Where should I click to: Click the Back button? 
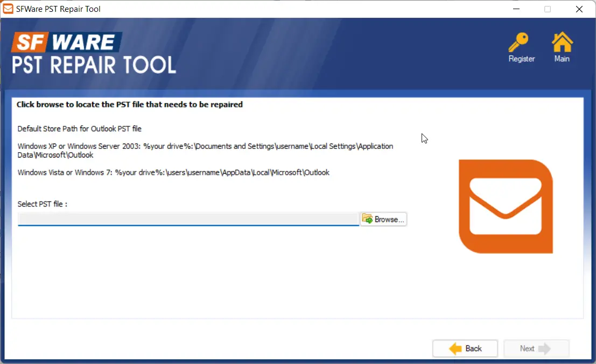pyautogui.click(x=465, y=348)
